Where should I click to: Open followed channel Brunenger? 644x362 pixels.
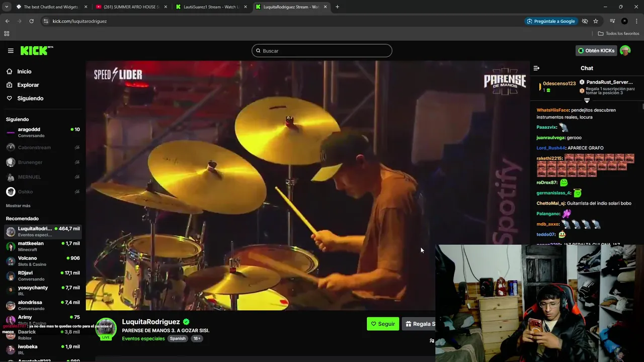click(x=43, y=162)
